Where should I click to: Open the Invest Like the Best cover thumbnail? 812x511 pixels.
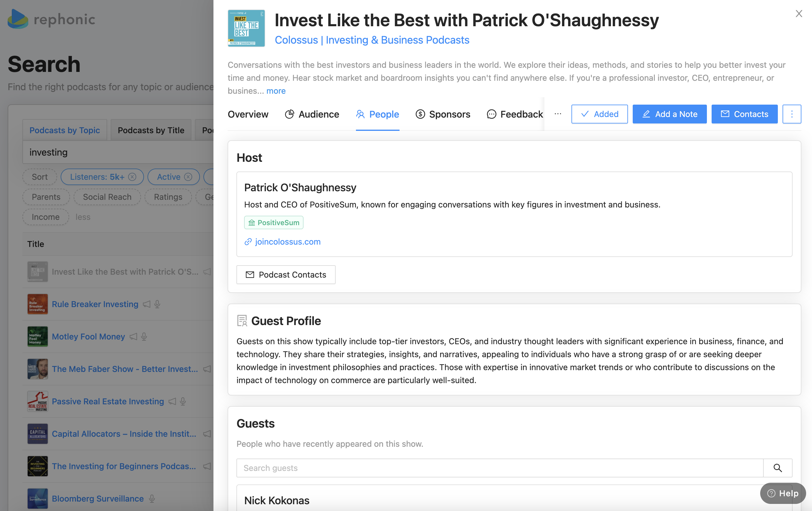[x=246, y=28]
